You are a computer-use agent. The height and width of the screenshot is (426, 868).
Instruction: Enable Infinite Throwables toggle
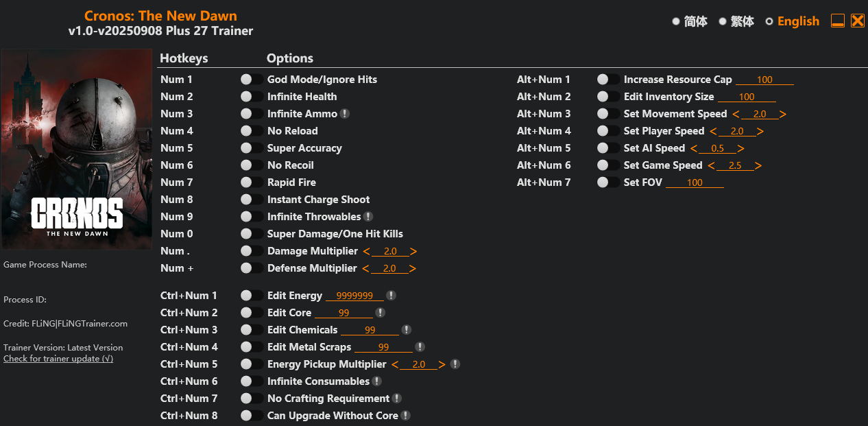(x=252, y=217)
